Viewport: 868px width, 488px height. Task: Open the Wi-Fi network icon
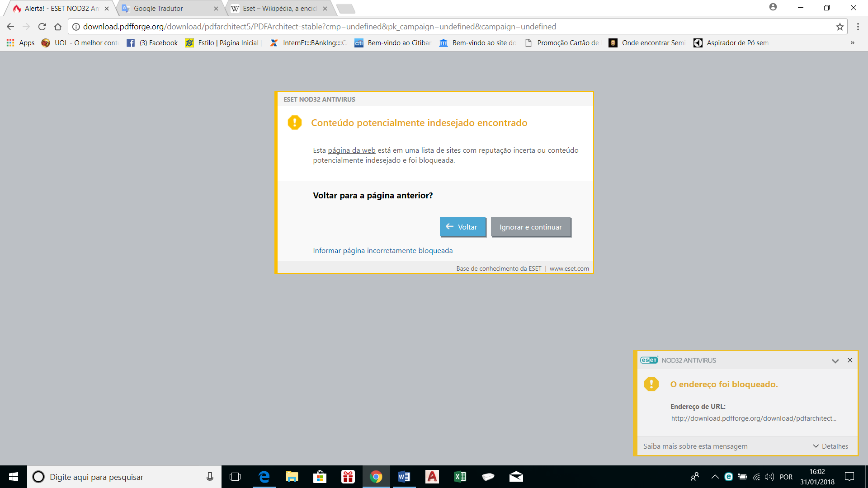pos(756,477)
